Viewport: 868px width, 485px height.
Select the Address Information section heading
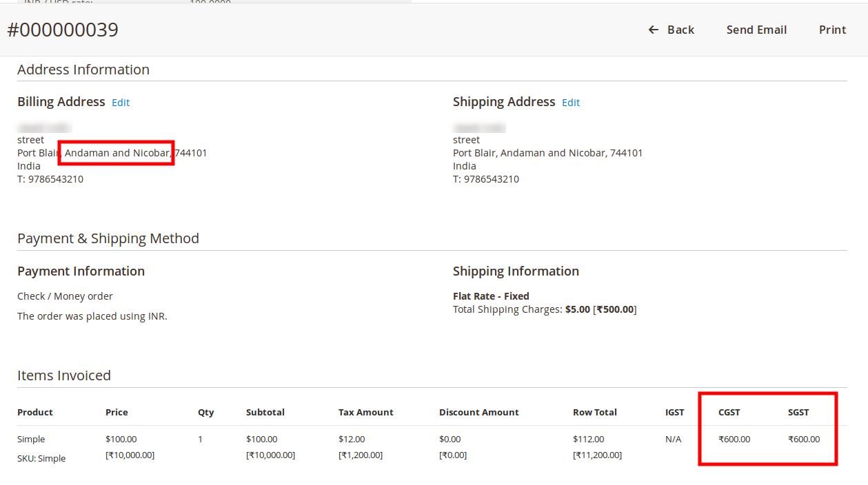pyautogui.click(x=83, y=70)
